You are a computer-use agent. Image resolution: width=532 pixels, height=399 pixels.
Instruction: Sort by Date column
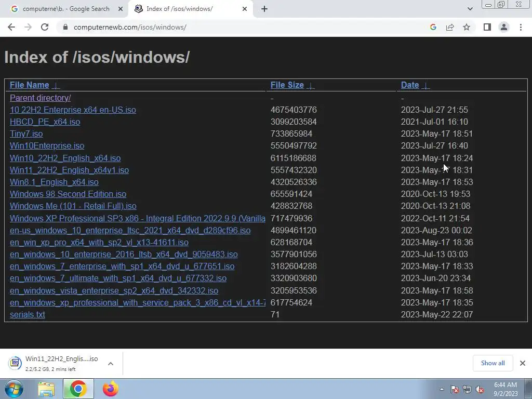(410, 85)
